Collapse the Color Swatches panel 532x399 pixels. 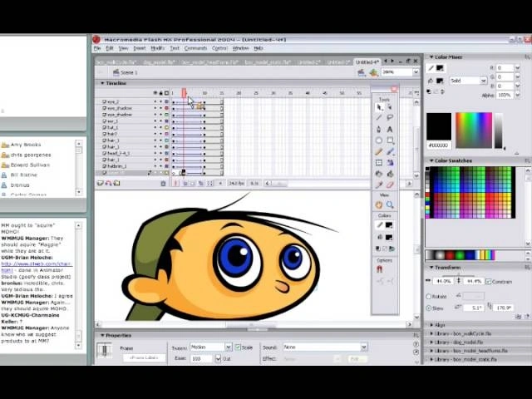pos(431,160)
